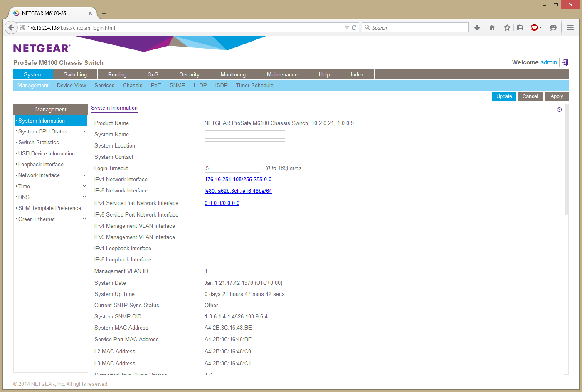The width and height of the screenshot is (582, 392).
Task: Open the URL history dropdown arrow
Action: point(347,27)
